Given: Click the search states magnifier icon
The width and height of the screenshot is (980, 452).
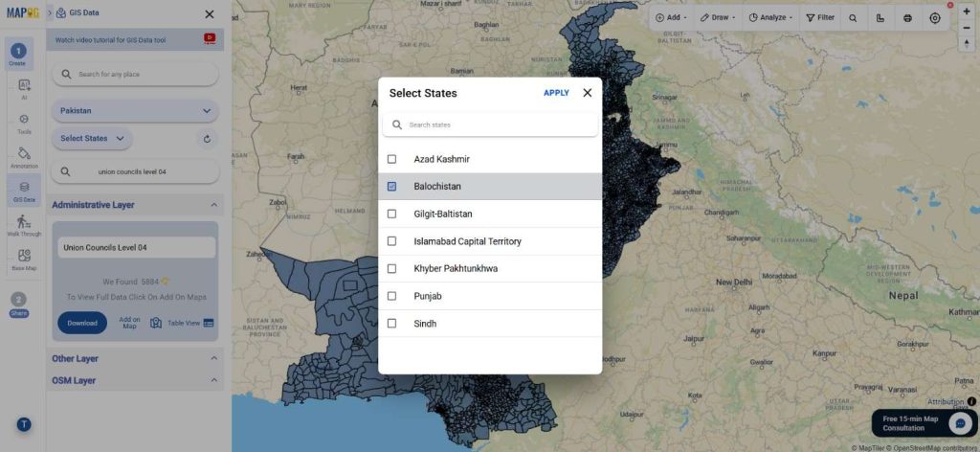Looking at the screenshot, I should pyautogui.click(x=397, y=125).
